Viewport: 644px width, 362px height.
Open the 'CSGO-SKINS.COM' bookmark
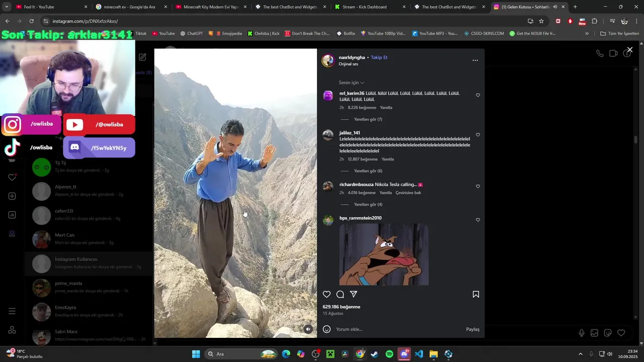(x=484, y=33)
